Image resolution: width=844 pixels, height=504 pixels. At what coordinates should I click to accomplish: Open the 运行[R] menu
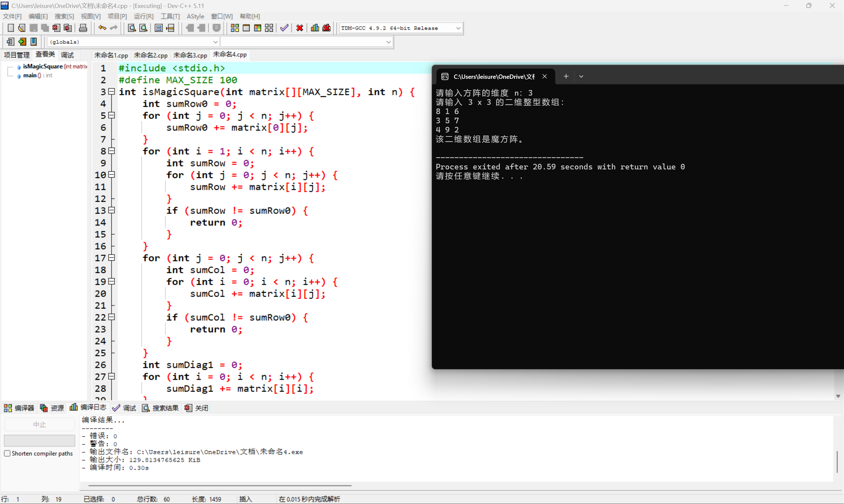tap(143, 16)
